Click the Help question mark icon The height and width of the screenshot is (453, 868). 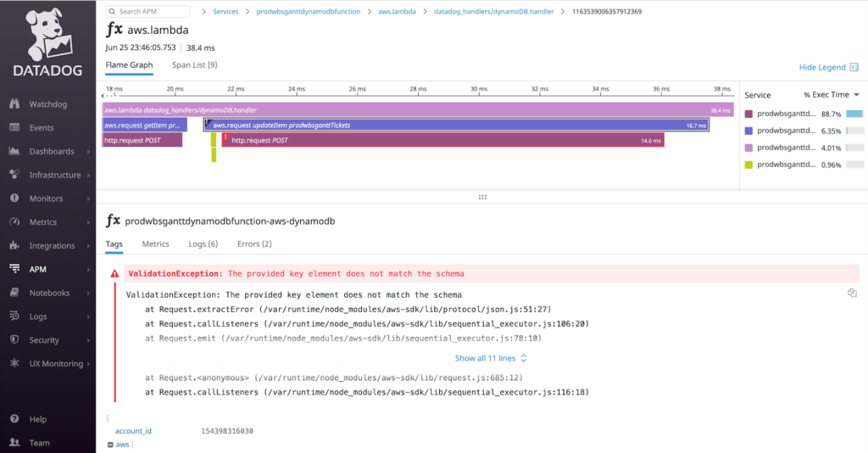coord(14,419)
